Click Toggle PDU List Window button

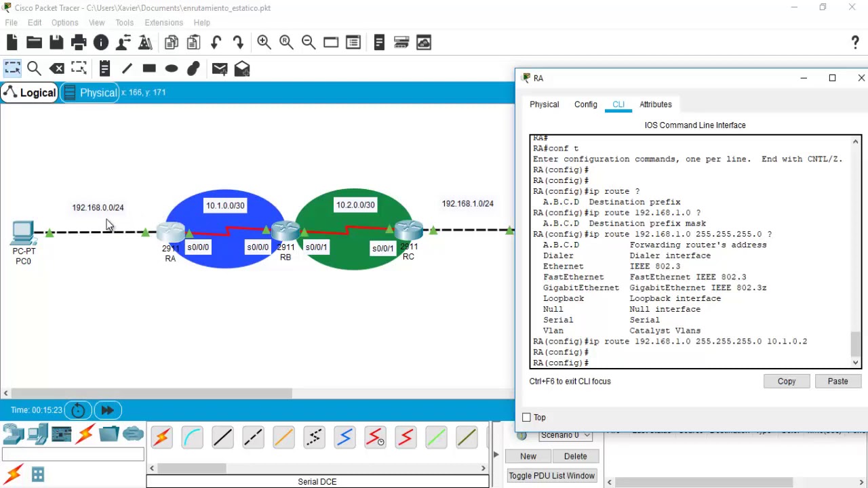(x=551, y=476)
